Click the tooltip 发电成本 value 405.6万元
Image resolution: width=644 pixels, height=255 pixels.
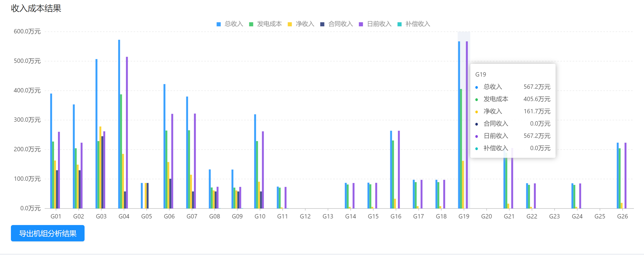(x=537, y=99)
